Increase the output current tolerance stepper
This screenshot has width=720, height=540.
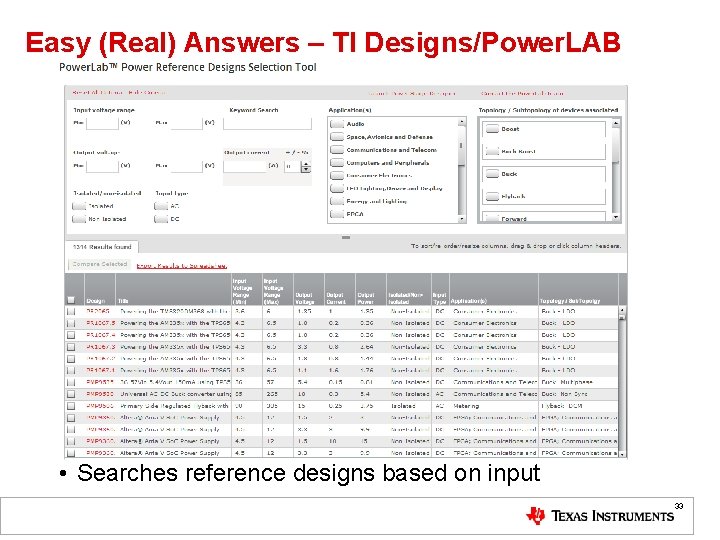(x=306, y=164)
